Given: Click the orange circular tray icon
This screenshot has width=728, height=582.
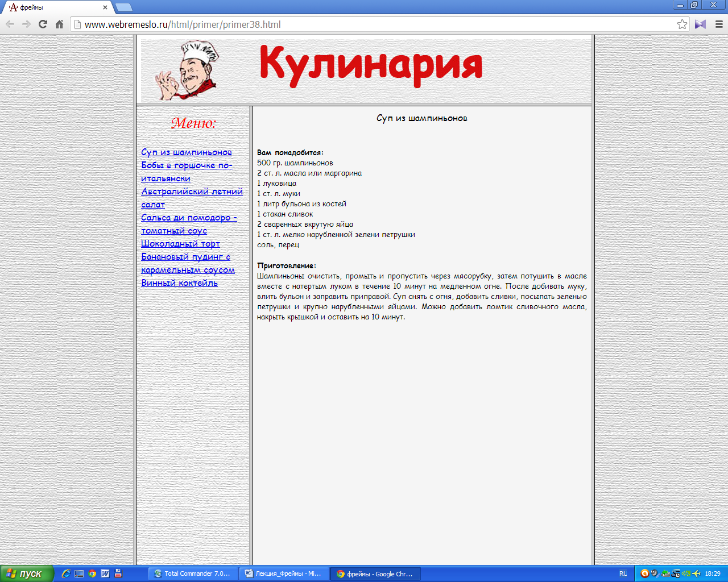Looking at the screenshot, I should 644,573.
